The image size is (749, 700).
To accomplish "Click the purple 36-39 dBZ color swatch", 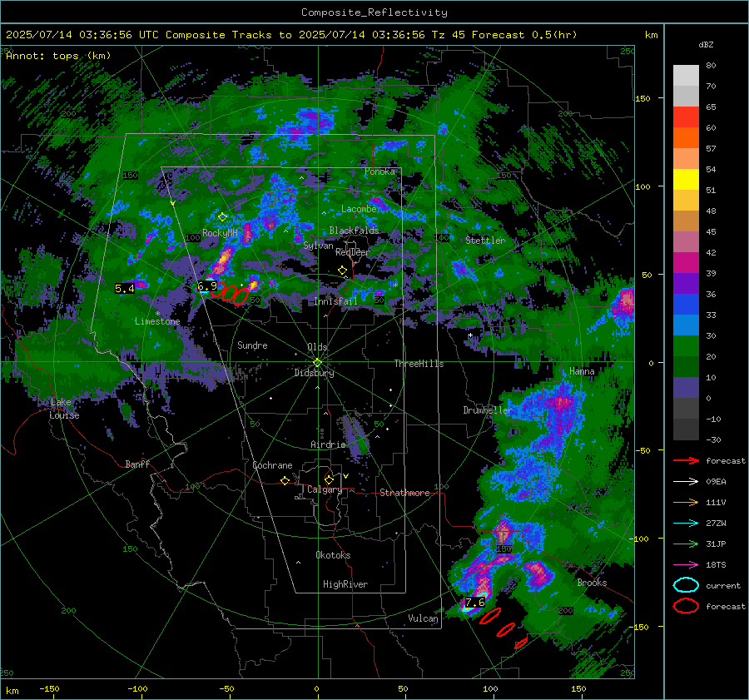I will click(x=686, y=283).
